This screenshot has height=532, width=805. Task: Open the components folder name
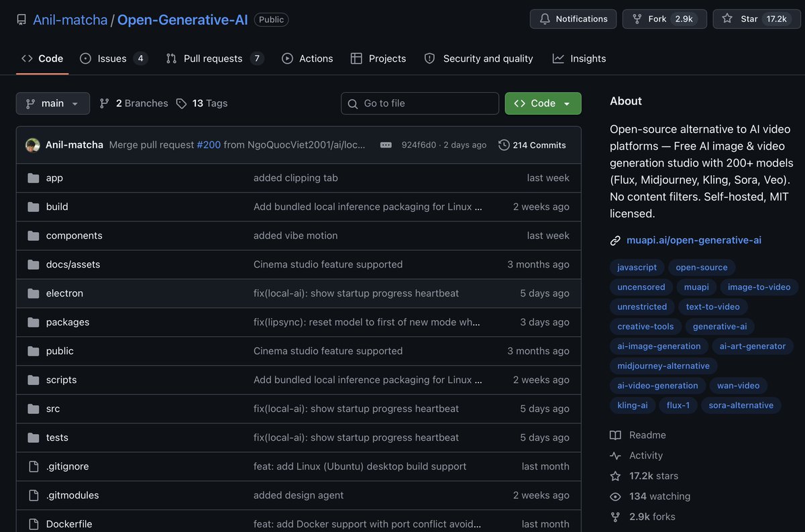[74, 235]
